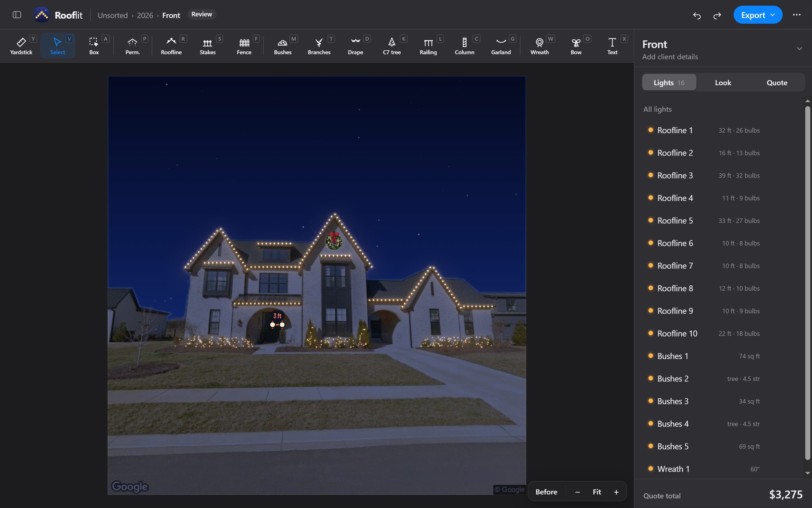Click the Front breadcrumb title
This screenshot has width=812, height=508.
pos(171,15)
